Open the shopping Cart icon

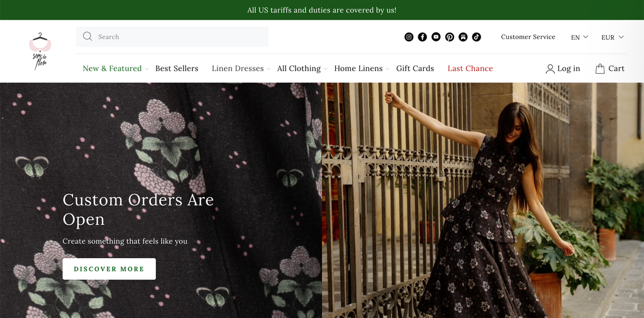click(600, 68)
